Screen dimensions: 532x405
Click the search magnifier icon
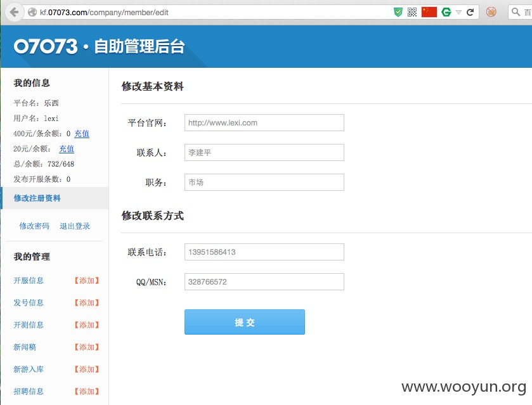click(x=516, y=12)
